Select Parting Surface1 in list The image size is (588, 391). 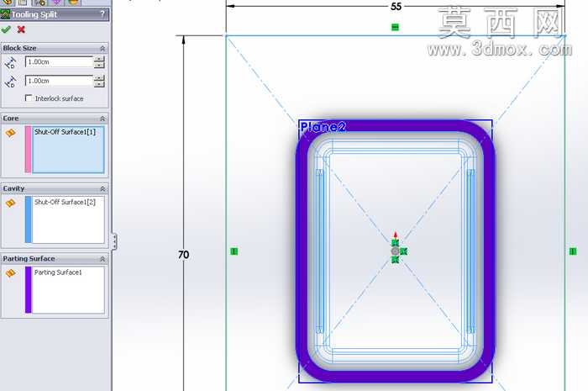point(58,272)
